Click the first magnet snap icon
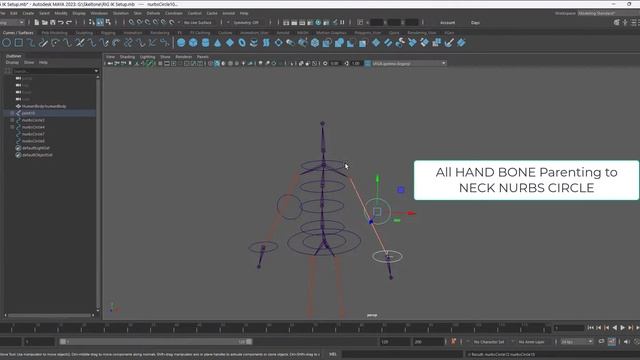 click(x=131, y=22)
